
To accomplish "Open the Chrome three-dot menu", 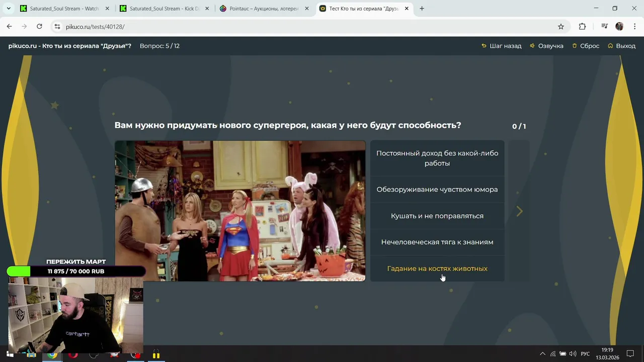I will 634,27.
